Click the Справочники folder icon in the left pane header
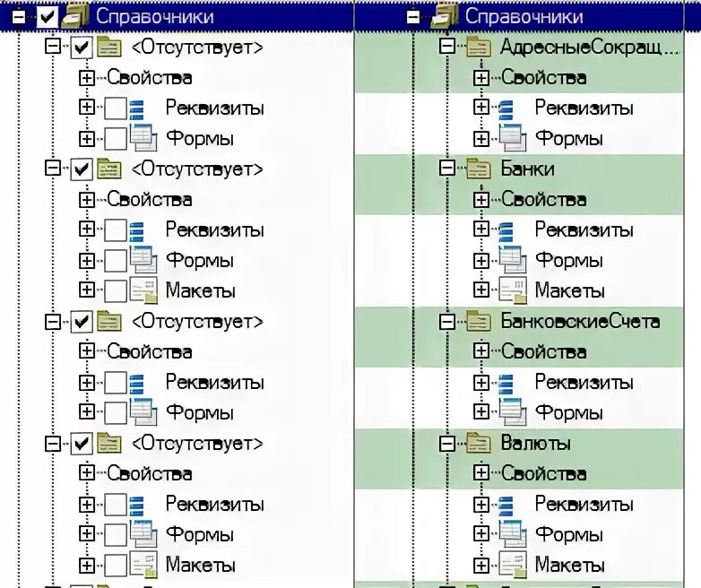Image resolution: width=701 pixels, height=588 pixels. coord(74,16)
